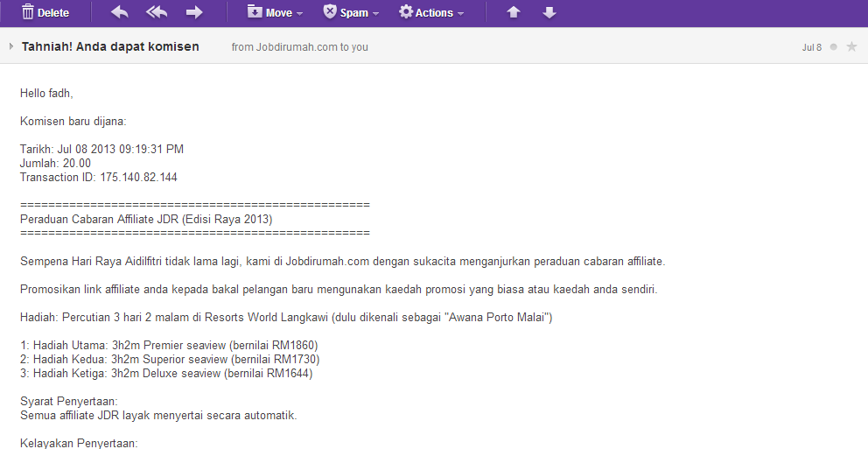Image resolution: width=868 pixels, height=449 pixels.
Task: Click 'Komisen baru dijana:' line
Action: click(73, 122)
